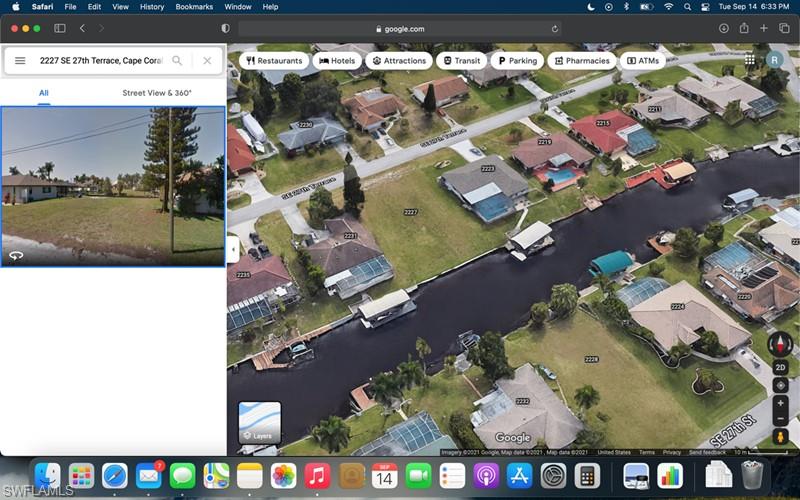This screenshot has width=800, height=500.
Task: Select the Restaurants category chip
Action: pyautogui.click(x=274, y=61)
